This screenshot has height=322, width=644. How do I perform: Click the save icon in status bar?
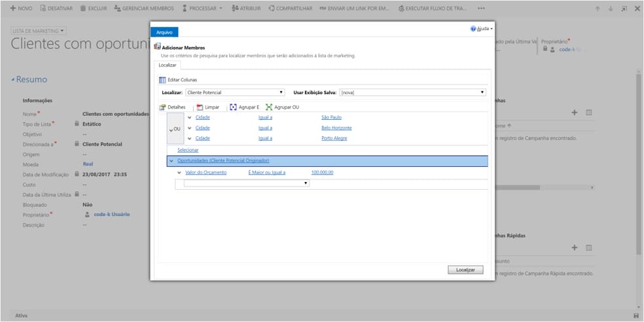(636, 316)
